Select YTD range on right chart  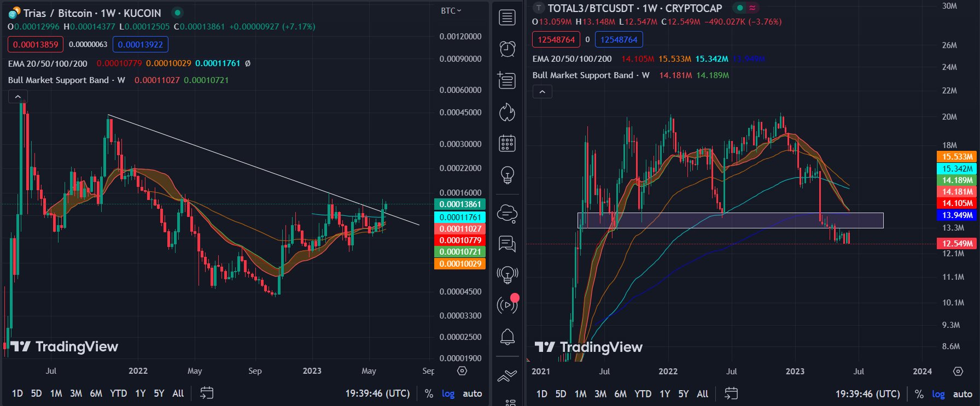click(643, 394)
